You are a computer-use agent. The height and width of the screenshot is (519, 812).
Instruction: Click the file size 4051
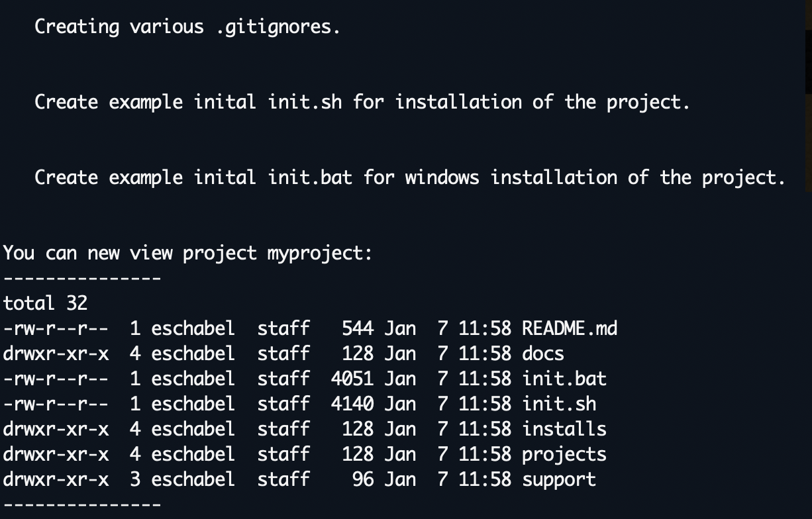pos(352,379)
